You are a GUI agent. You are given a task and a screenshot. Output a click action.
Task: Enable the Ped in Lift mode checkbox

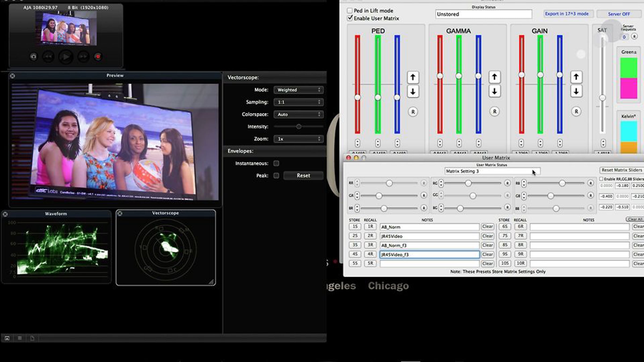(350, 11)
